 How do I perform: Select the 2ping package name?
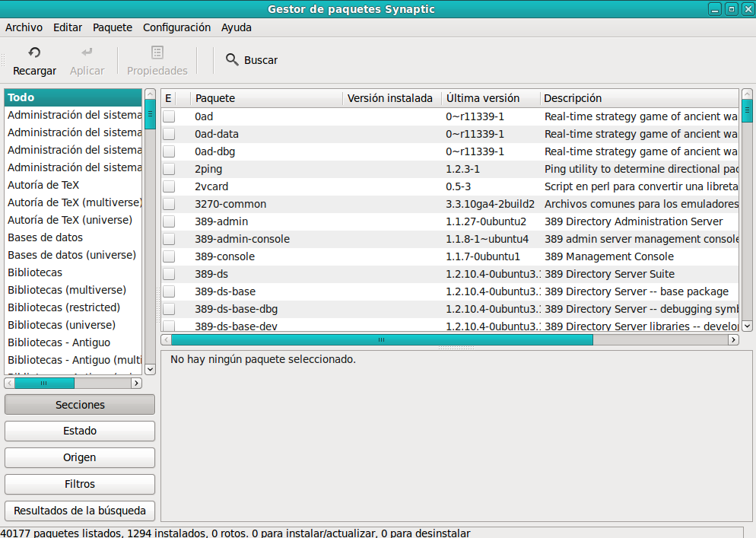pos(208,170)
